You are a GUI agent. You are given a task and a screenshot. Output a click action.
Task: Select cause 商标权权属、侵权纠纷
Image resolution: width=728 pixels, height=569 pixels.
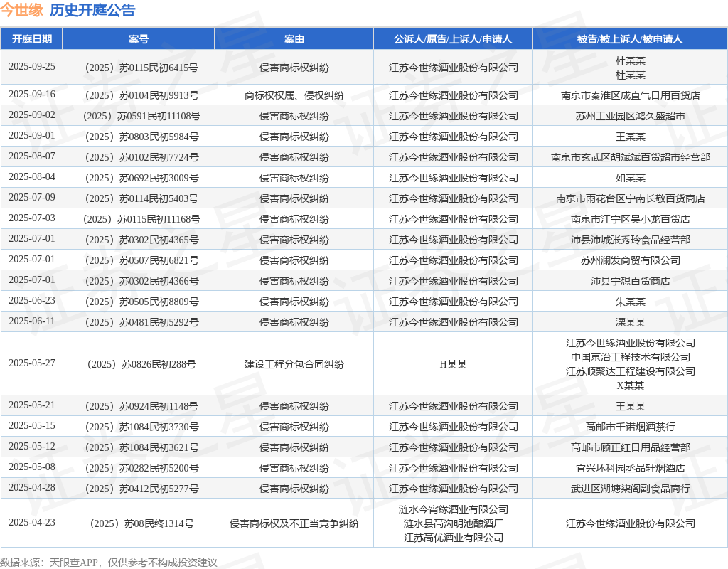coord(294,96)
